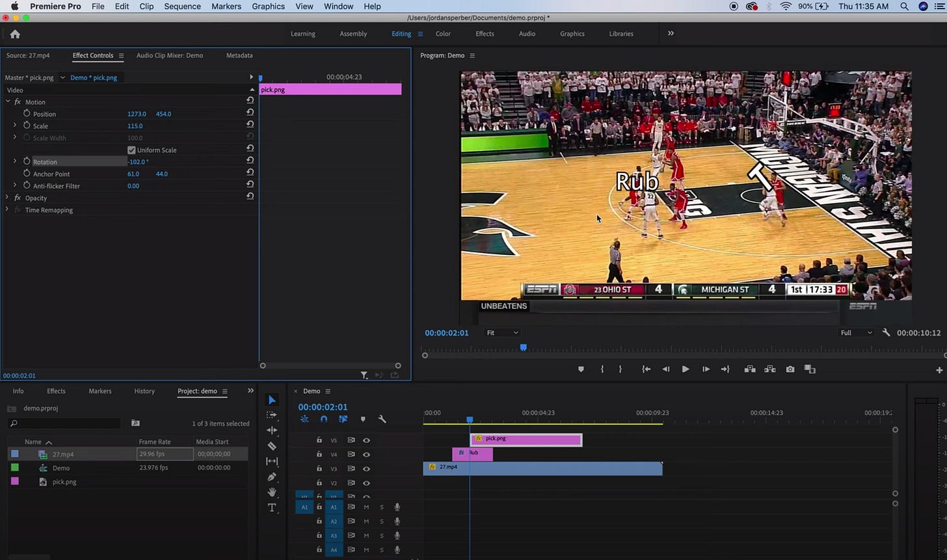This screenshot has height=560, width=947.
Task: Collapse the Motion effect
Action: (x=8, y=101)
